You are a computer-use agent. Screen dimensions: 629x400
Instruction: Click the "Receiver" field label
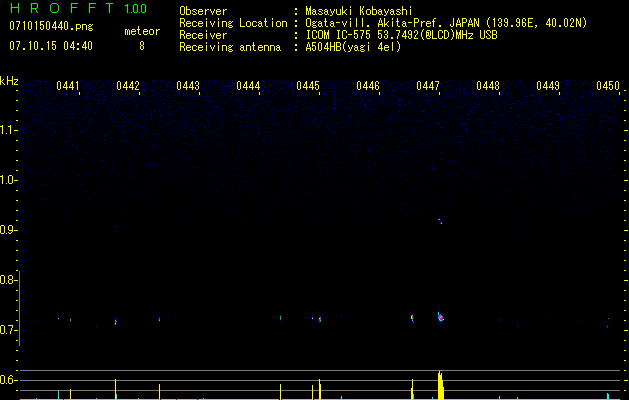click(x=203, y=35)
